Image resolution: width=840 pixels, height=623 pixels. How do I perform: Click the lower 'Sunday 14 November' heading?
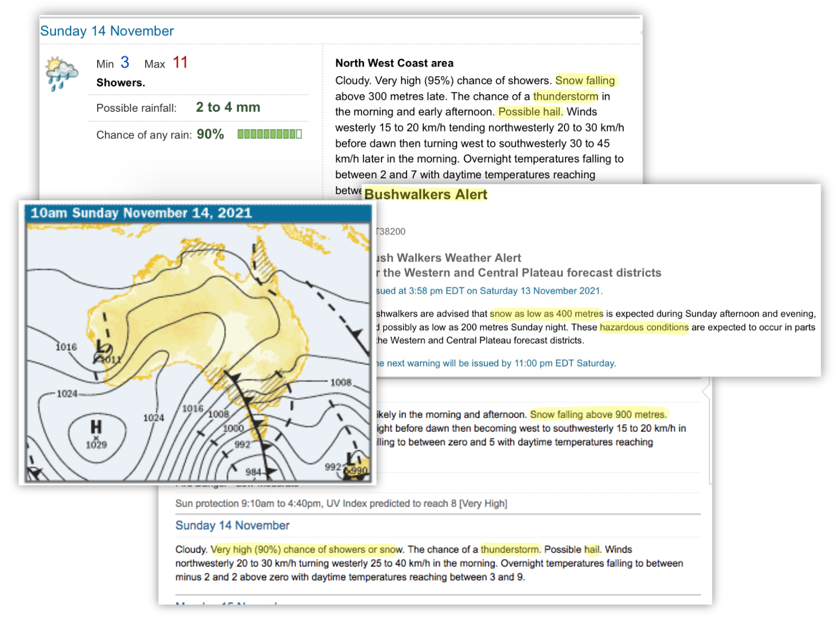pos(232,525)
